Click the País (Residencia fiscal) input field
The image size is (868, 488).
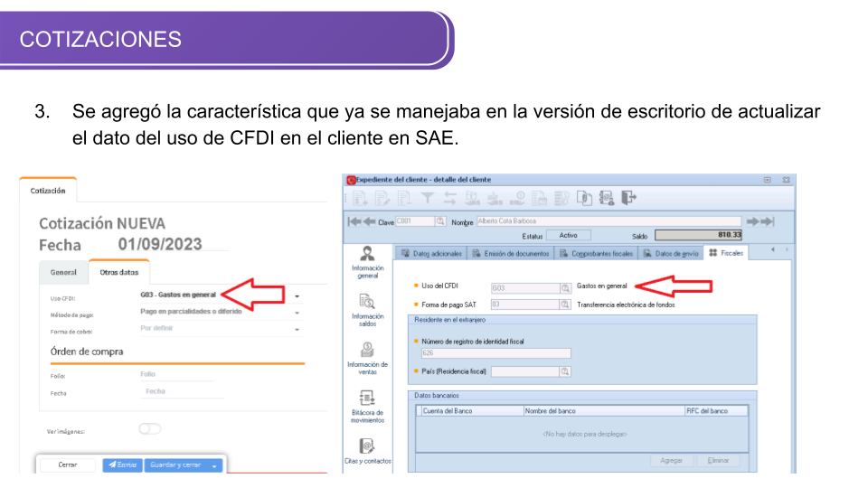pos(525,371)
